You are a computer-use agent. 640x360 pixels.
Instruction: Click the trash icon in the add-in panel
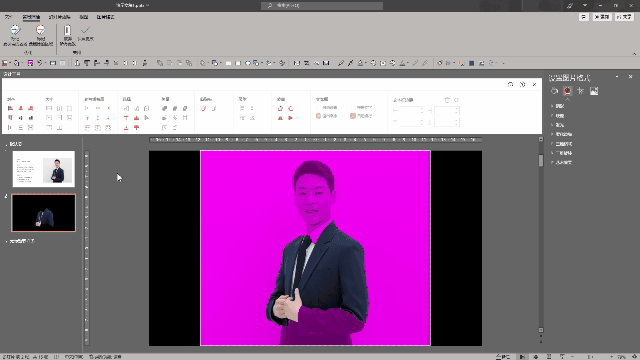[x=447, y=100]
